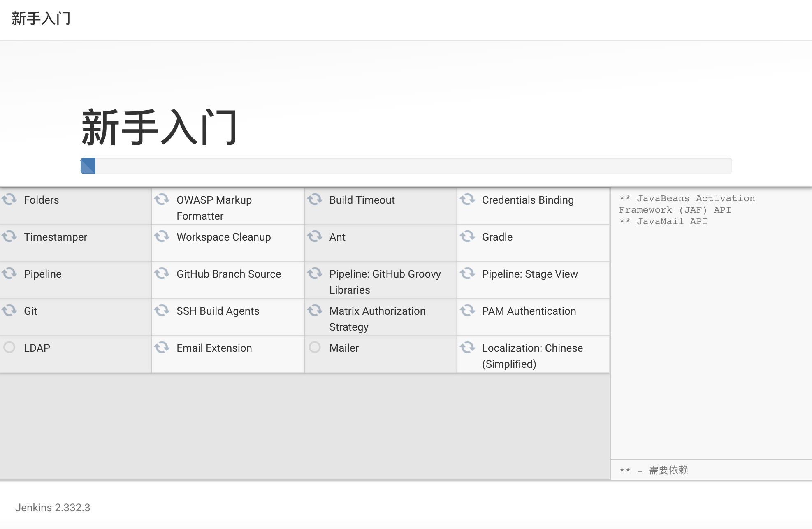Screen dimensions: 812x529
Task: Click the installation progress bar
Action: [x=406, y=166]
